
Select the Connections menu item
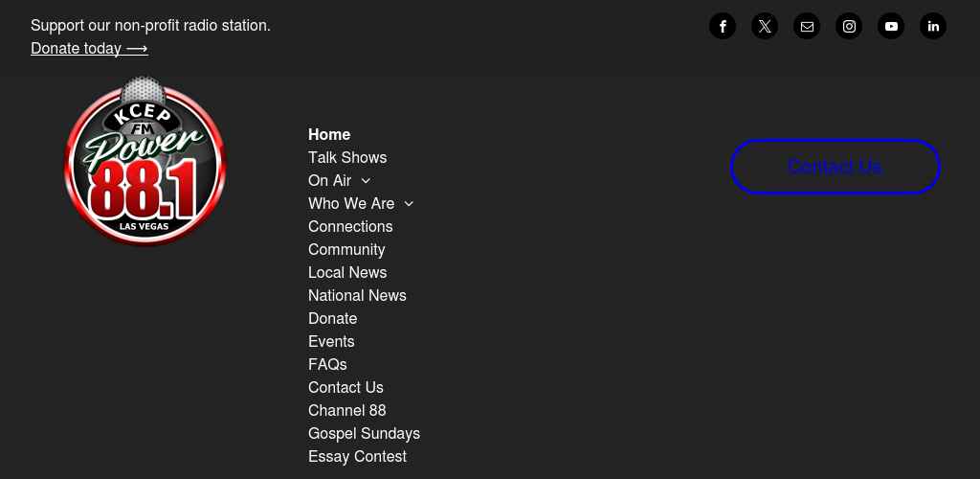pyautogui.click(x=350, y=226)
